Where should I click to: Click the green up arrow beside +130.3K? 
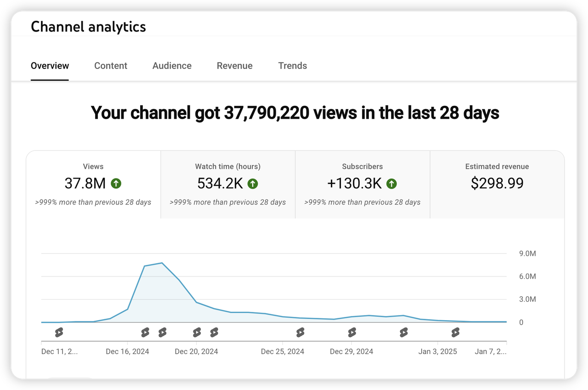tap(391, 184)
